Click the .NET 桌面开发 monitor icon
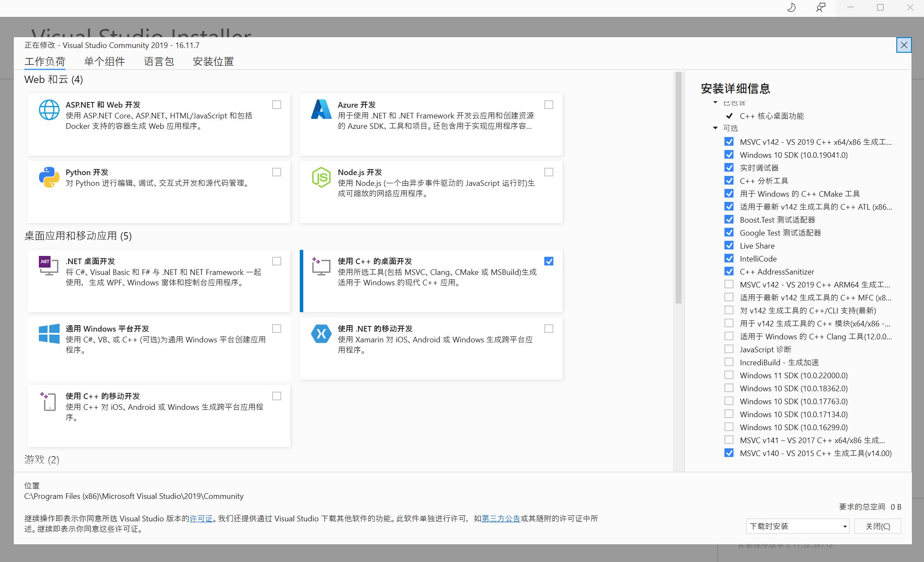This screenshot has height=562, width=924. [48, 265]
